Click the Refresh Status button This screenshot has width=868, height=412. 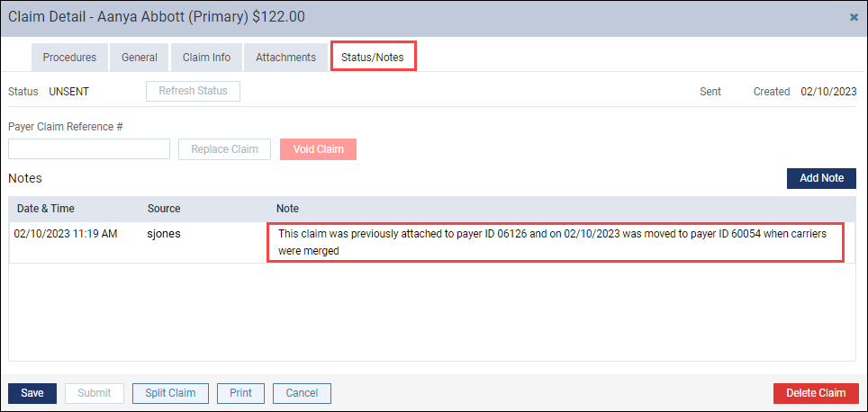tap(194, 91)
